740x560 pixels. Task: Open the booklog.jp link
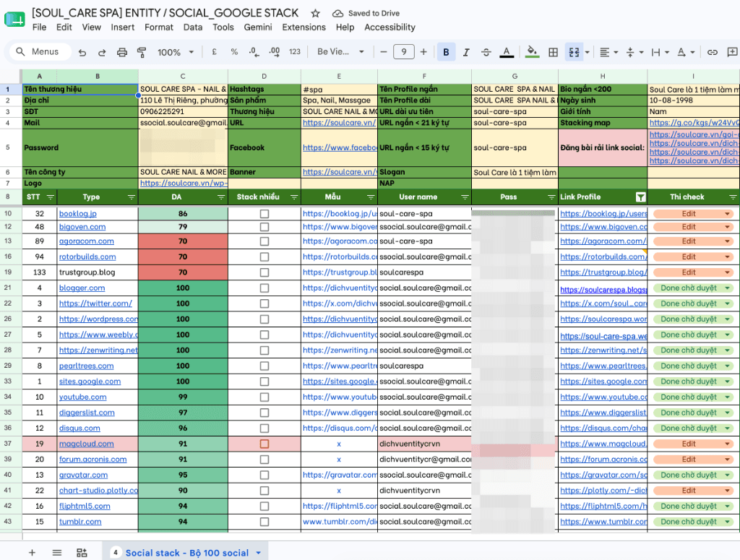pos(78,214)
